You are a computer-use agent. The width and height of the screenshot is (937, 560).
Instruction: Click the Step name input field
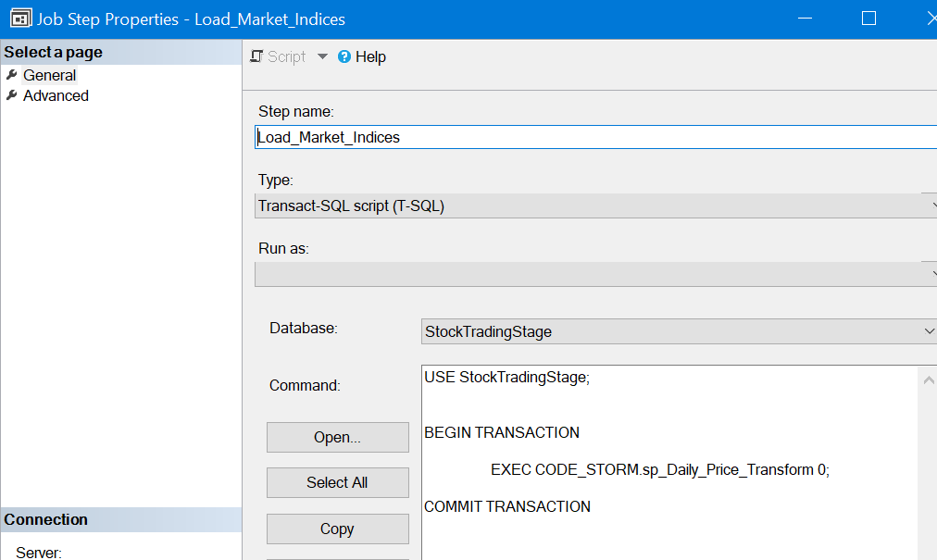click(595, 137)
